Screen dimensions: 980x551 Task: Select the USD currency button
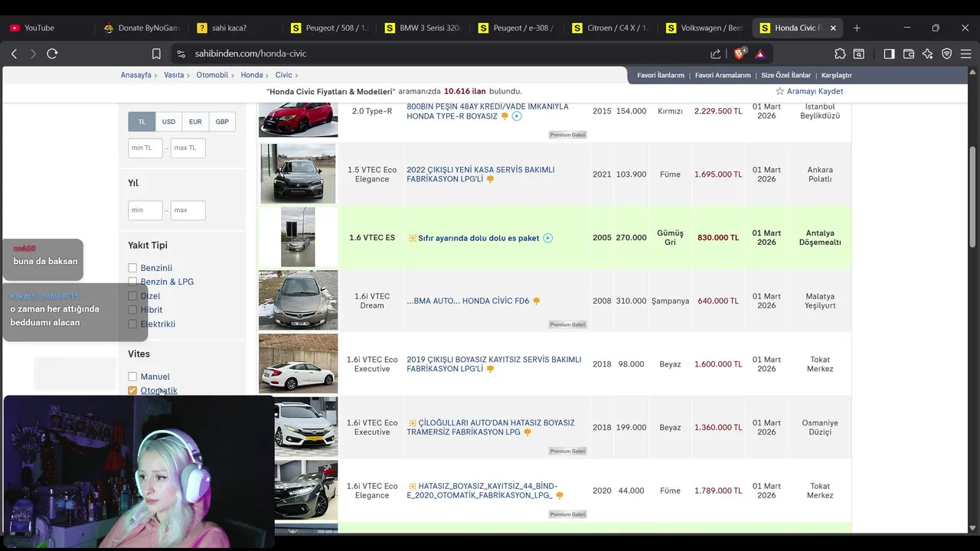168,122
